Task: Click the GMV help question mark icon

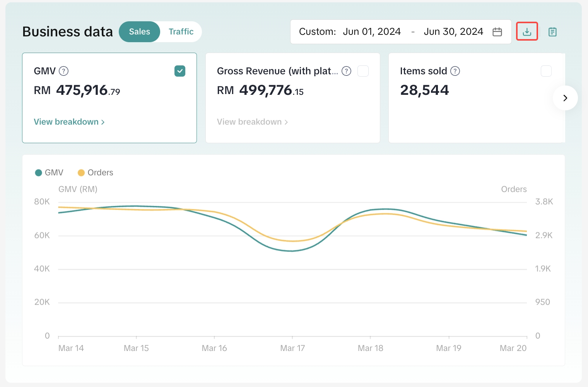Action: (x=63, y=71)
